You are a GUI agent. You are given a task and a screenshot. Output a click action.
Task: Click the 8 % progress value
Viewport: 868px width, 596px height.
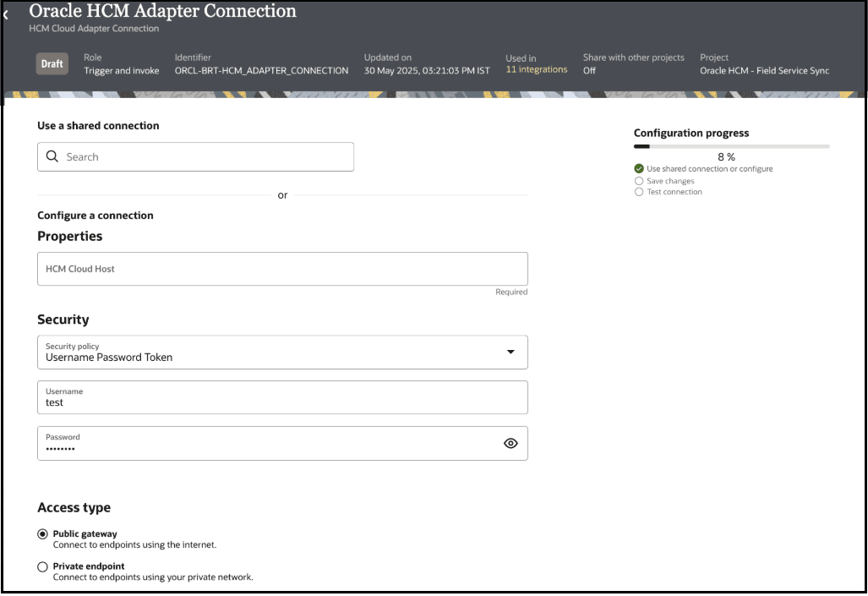click(x=726, y=156)
